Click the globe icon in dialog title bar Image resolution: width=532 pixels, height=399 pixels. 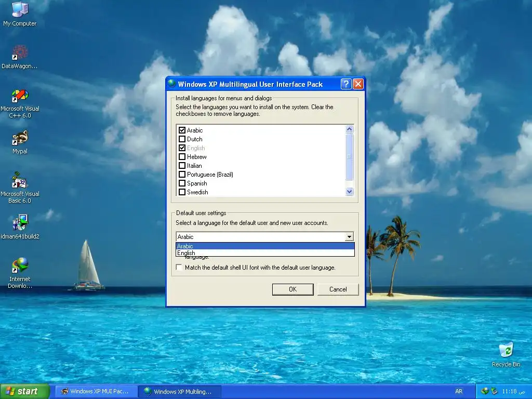pos(171,84)
